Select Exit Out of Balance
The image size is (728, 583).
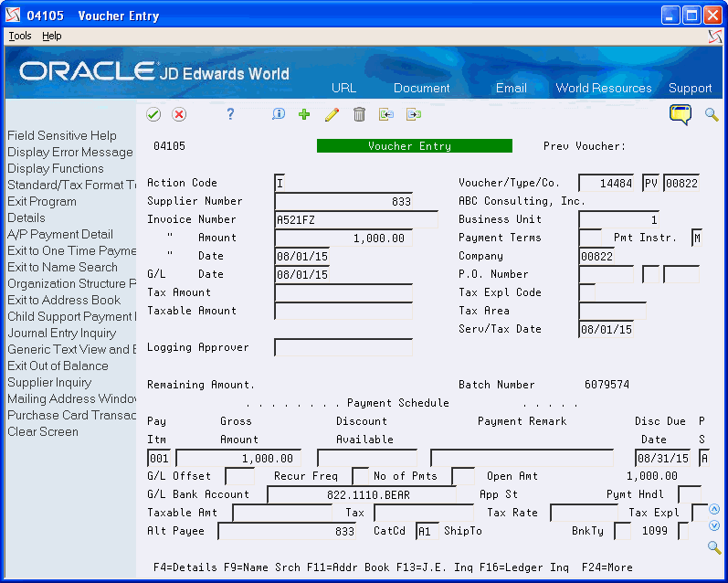point(58,366)
